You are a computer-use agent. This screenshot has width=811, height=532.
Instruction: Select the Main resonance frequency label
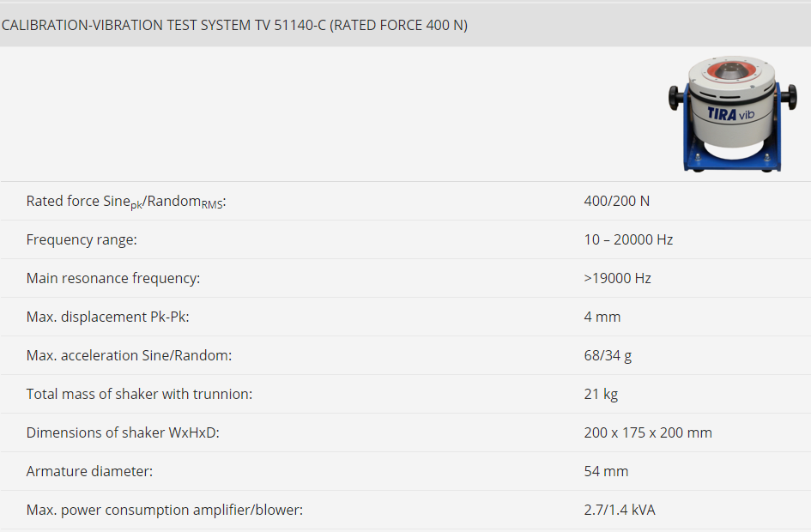[113, 278]
